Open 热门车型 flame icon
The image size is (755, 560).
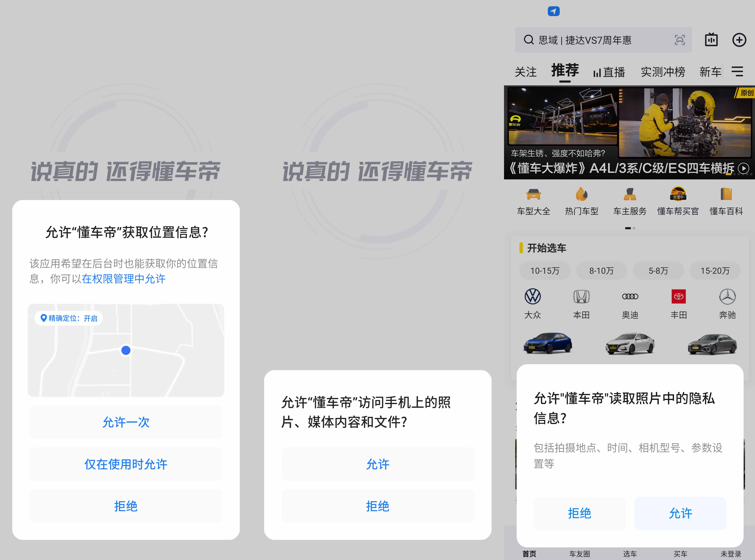pos(582,194)
